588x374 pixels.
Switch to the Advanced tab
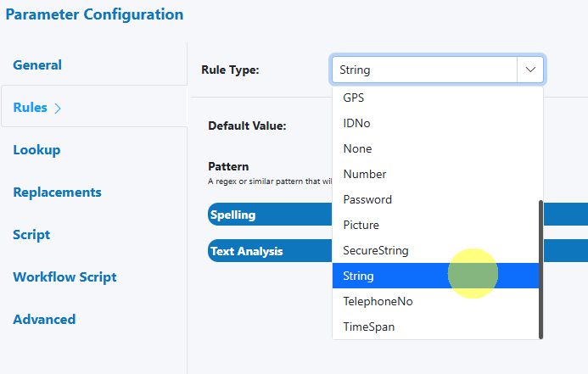[44, 319]
